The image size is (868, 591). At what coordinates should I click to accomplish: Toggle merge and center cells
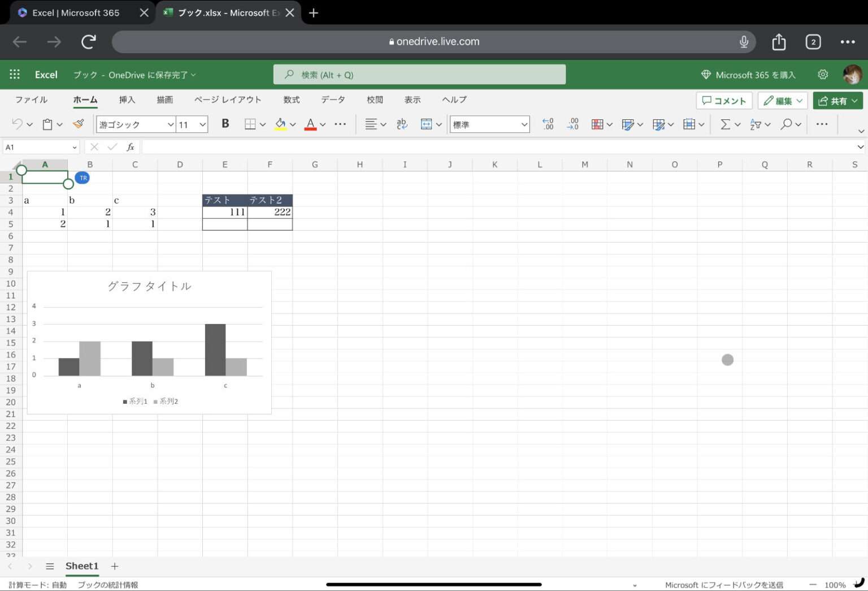pyautogui.click(x=427, y=124)
